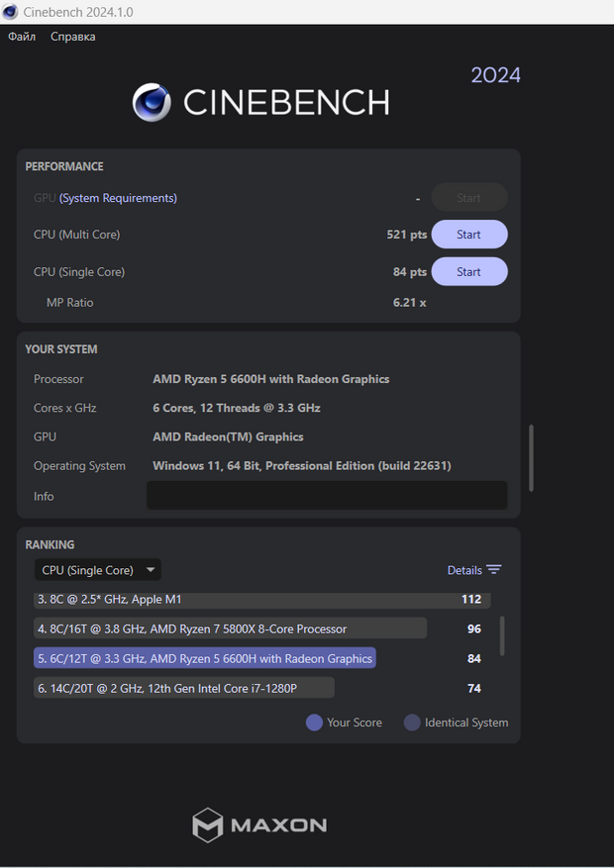Start the CPU Single Core benchmark
Viewport: 614px width, 868px height.
tap(468, 272)
